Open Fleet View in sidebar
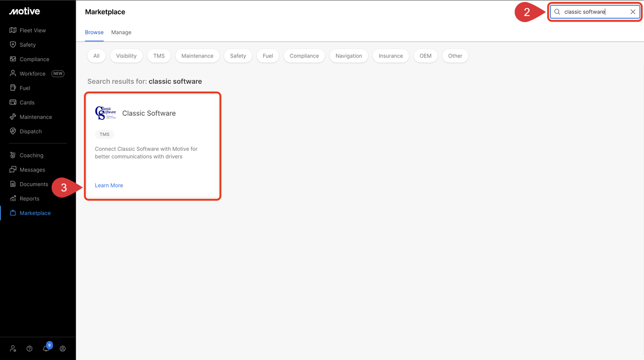This screenshot has width=644, height=360. click(33, 30)
